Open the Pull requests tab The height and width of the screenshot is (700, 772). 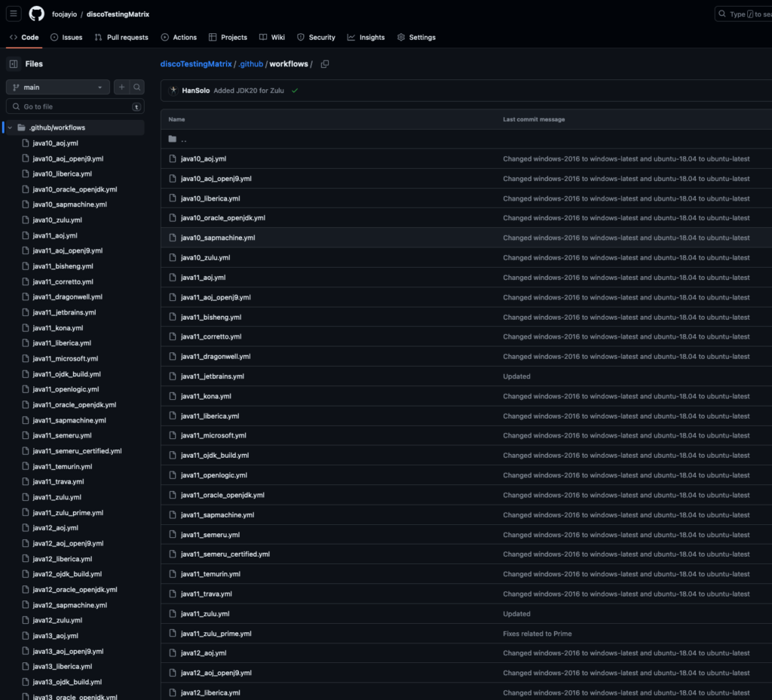[x=121, y=38]
